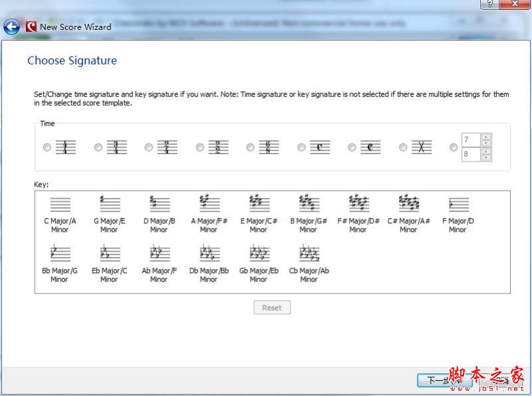Pick the Db Major/Bb Minor key
This screenshot has width=532, height=396.
209,264
